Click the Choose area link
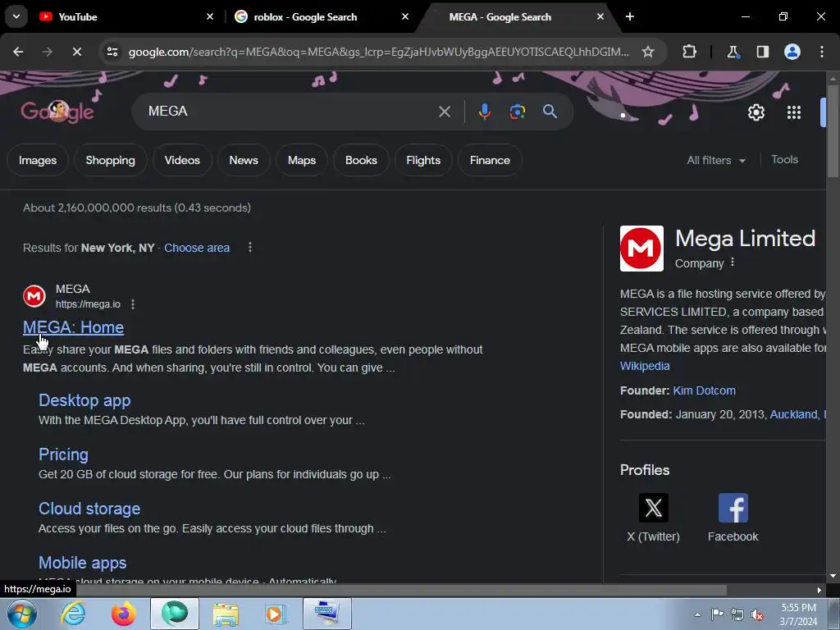This screenshot has width=840, height=630. click(197, 248)
